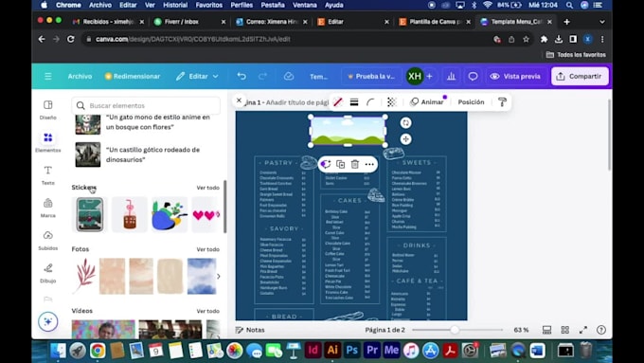Screen dimensions: 644x363
Task: Click the Magic sparkle assistant button
Action: tap(48, 321)
